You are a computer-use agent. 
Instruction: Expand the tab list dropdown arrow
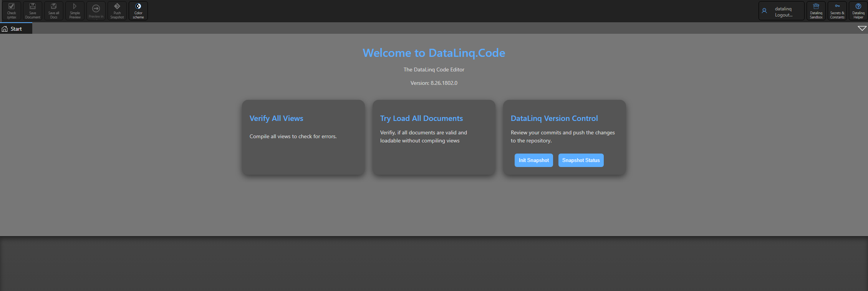pos(862,28)
